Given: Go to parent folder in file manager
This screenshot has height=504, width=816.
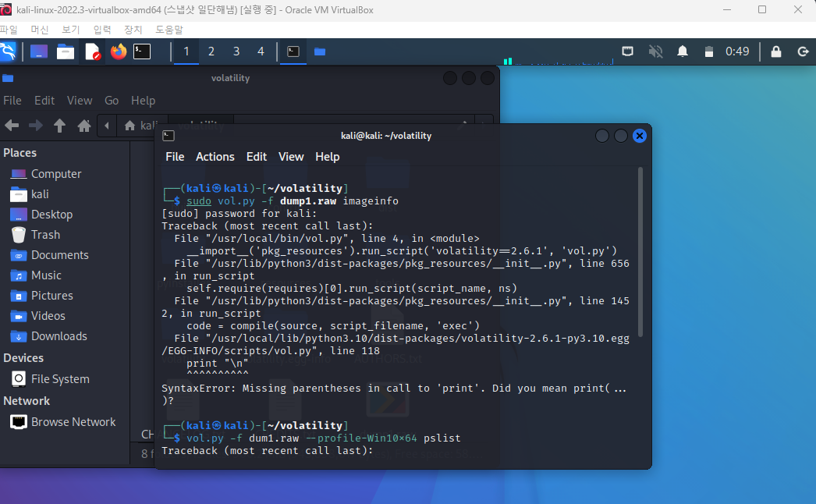Looking at the screenshot, I should [x=60, y=126].
